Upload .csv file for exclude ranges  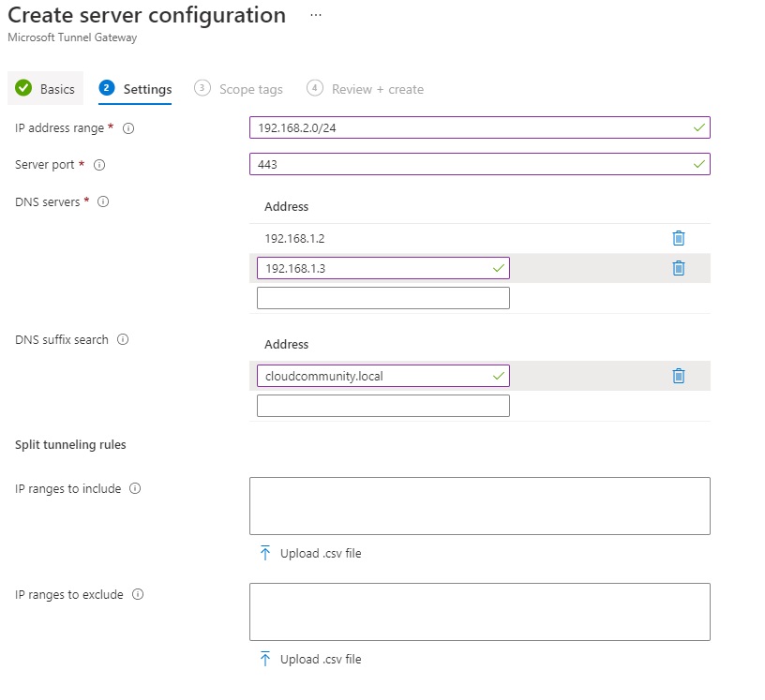pyautogui.click(x=310, y=659)
